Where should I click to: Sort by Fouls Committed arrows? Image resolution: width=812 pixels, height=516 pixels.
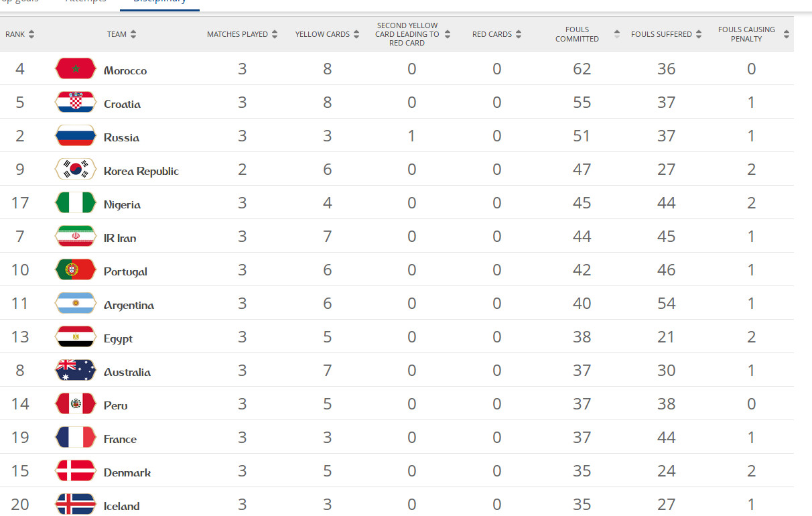coord(616,34)
